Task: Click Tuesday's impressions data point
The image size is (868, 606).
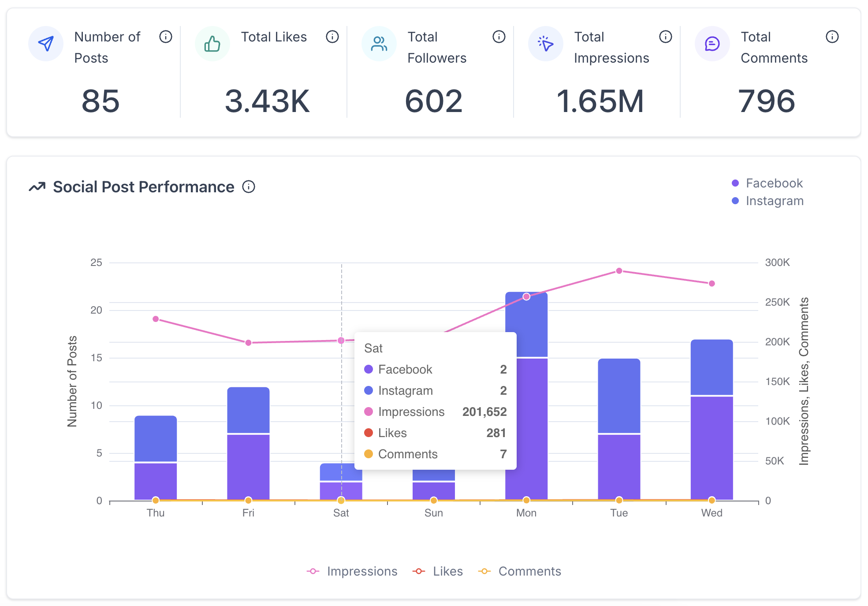Action: click(619, 271)
